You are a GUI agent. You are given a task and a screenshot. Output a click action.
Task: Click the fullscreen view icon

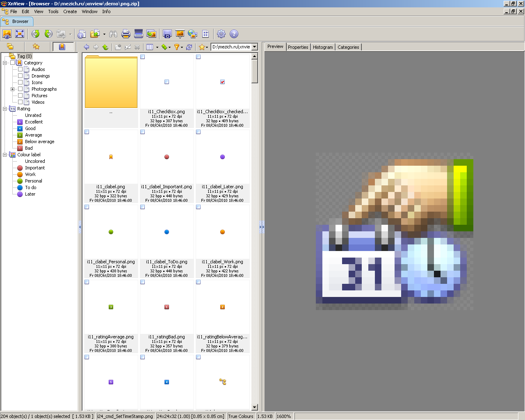(20, 34)
